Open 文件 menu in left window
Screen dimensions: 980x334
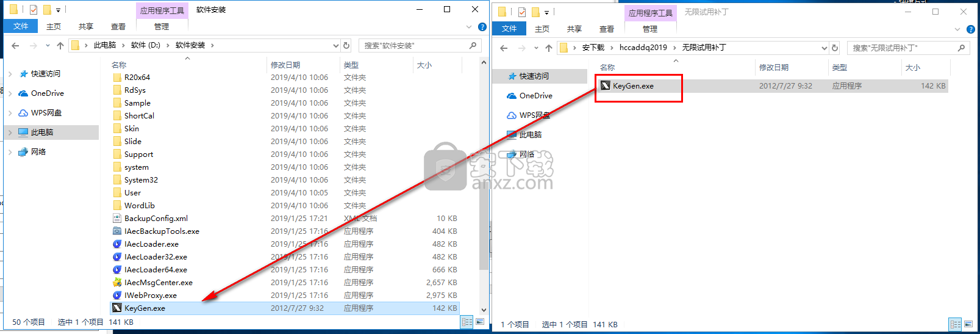pyautogui.click(x=21, y=26)
